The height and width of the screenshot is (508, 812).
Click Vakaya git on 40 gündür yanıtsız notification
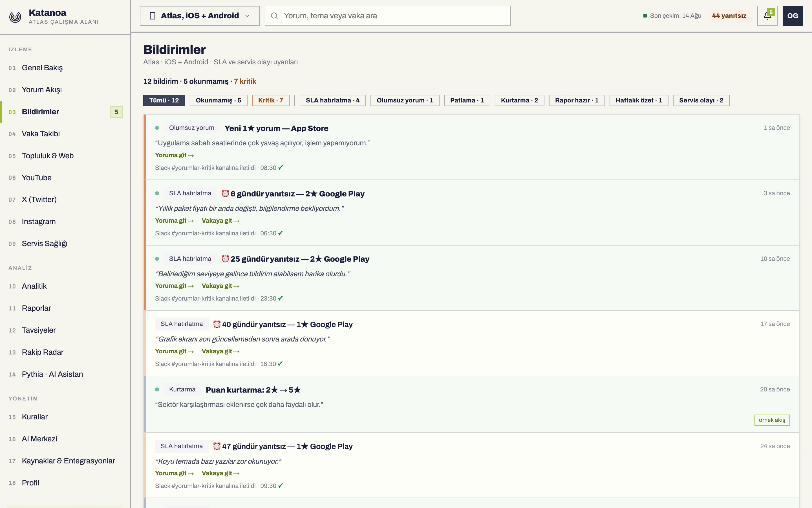tap(220, 351)
